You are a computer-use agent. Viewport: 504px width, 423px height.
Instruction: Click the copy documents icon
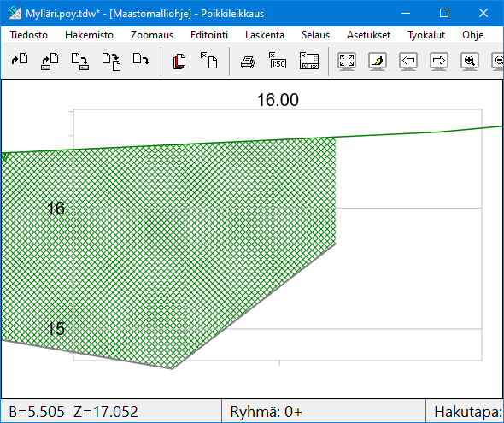[x=179, y=61]
